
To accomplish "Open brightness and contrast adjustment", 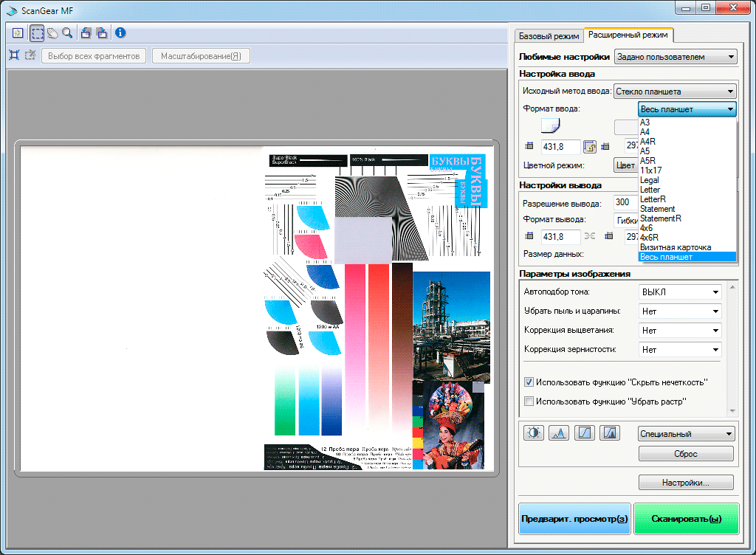I will (x=533, y=433).
